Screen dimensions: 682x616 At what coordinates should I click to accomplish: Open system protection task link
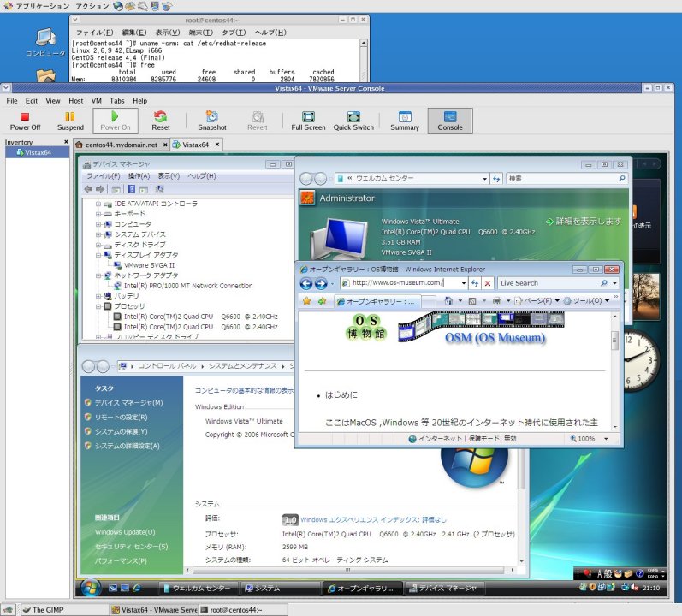pos(121,432)
